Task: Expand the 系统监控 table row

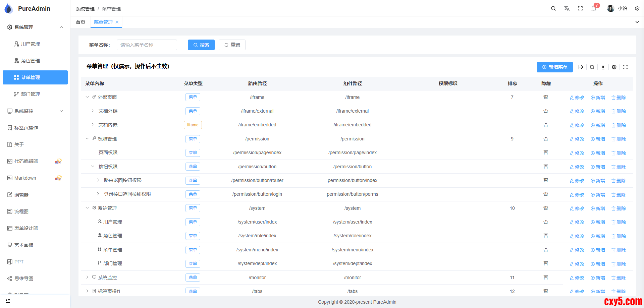Action: [x=87, y=278]
